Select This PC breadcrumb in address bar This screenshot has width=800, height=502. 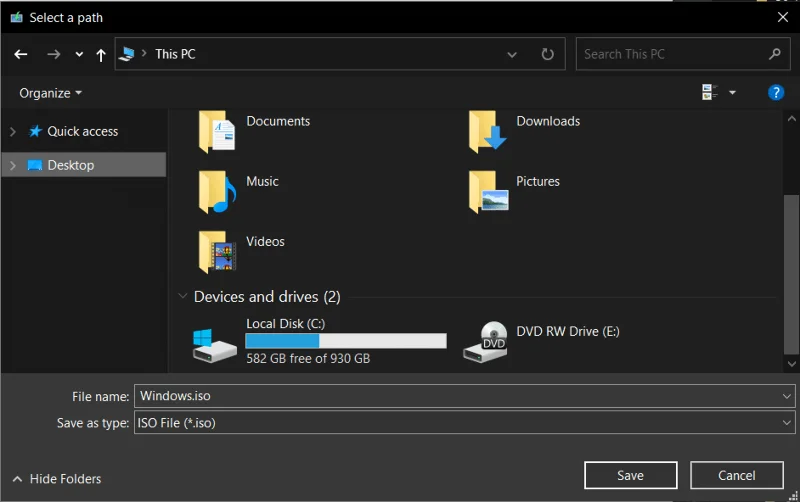tap(175, 54)
